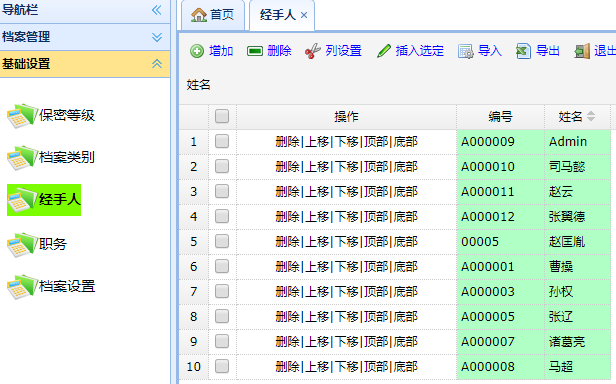Click the scissors icon for column settings (列设置)

pyautogui.click(x=313, y=51)
